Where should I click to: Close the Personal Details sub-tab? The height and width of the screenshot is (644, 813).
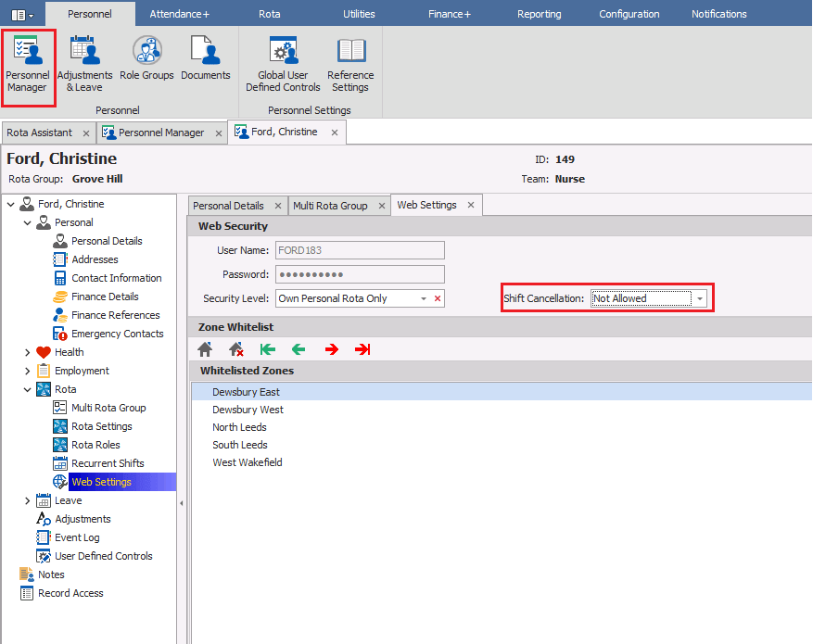[x=278, y=206]
